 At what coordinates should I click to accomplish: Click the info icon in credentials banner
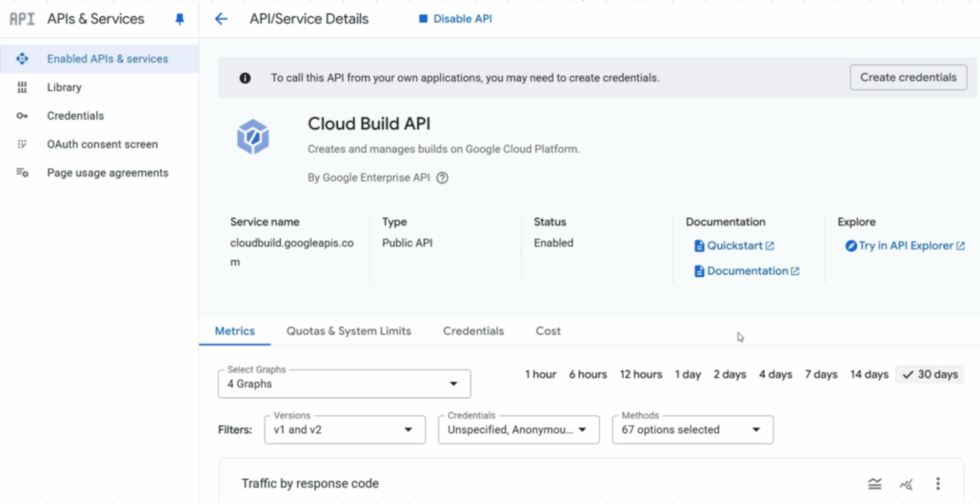(x=245, y=78)
